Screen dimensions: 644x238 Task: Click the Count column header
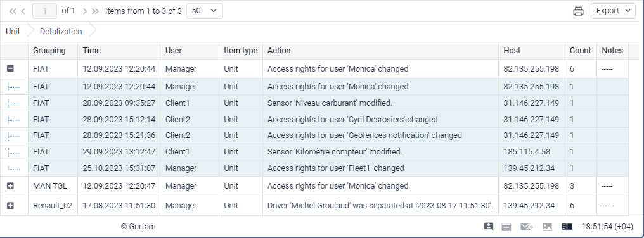pyautogui.click(x=581, y=51)
